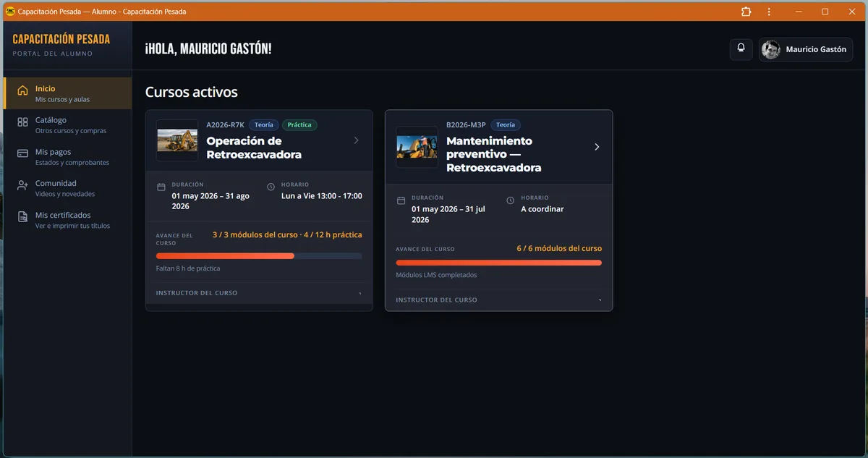The width and height of the screenshot is (868, 458).
Task: Click the course code B2026-M3P
Action: pos(466,125)
